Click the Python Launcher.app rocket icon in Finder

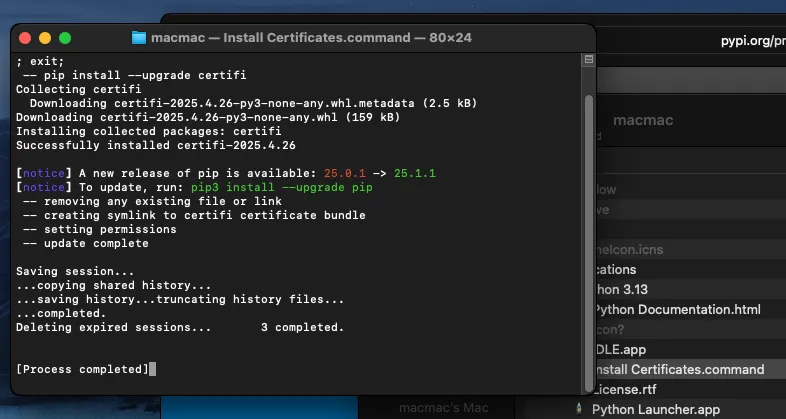(579, 409)
